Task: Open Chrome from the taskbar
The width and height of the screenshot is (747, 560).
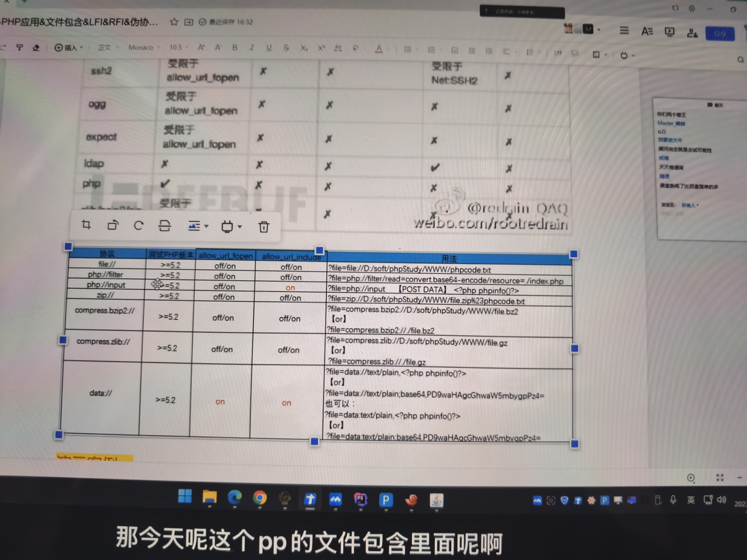Action: [x=260, y=497]
